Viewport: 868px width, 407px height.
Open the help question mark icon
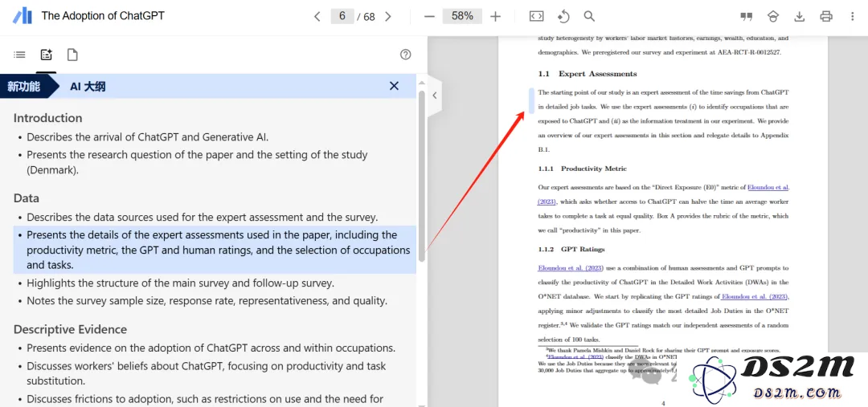(x=406, y=55)
